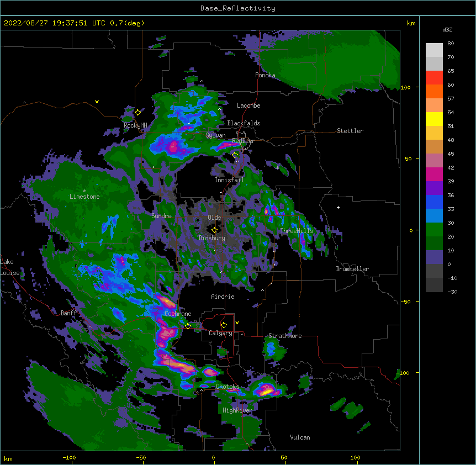Click the Didsbury town label
The width and height of the screenshot is (476, 465).
coord(212,238)
